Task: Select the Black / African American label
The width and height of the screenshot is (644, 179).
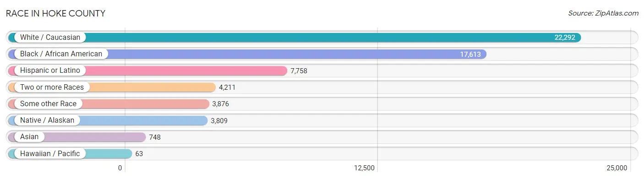Action: point(61,54)
